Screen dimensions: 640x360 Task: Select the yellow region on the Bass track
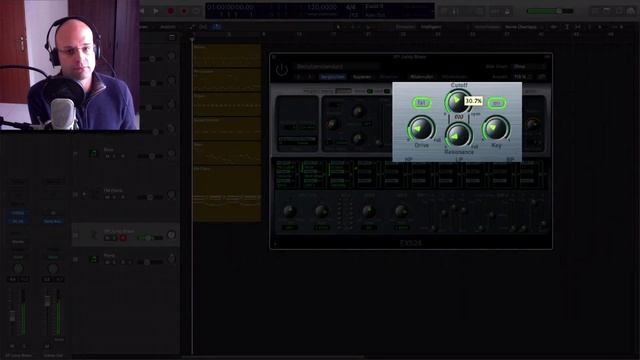click(227, 153)
